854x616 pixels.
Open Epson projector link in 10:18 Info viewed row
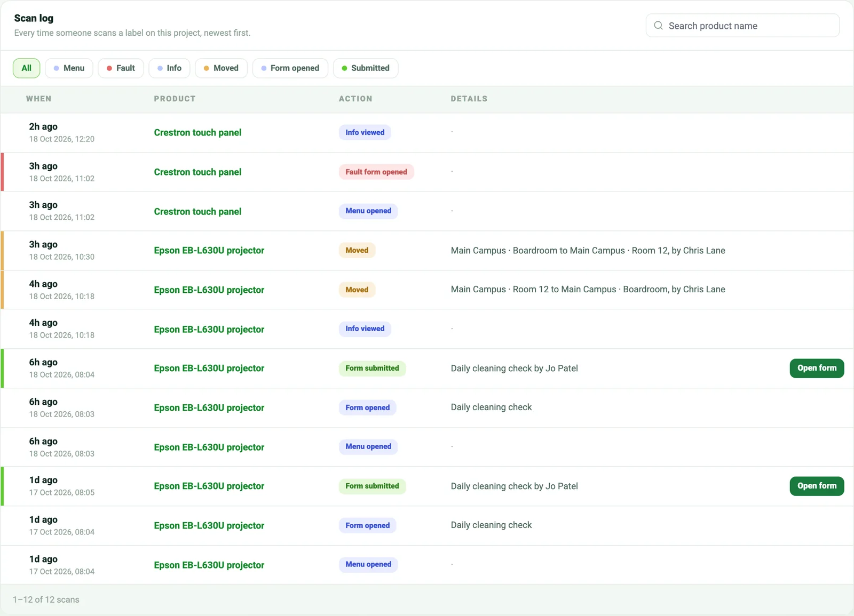(x=209, y=330)
